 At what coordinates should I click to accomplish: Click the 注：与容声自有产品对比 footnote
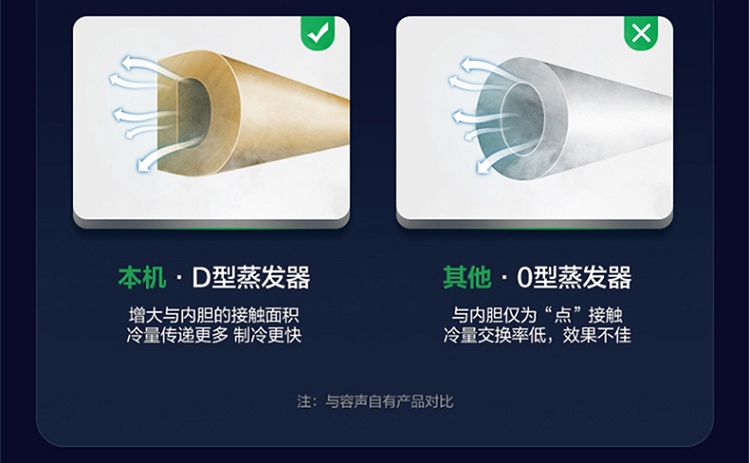(x=375, y=401)
